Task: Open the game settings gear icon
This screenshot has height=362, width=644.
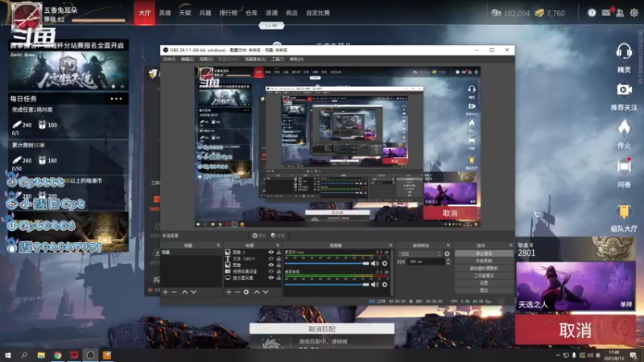Action: 634,13
